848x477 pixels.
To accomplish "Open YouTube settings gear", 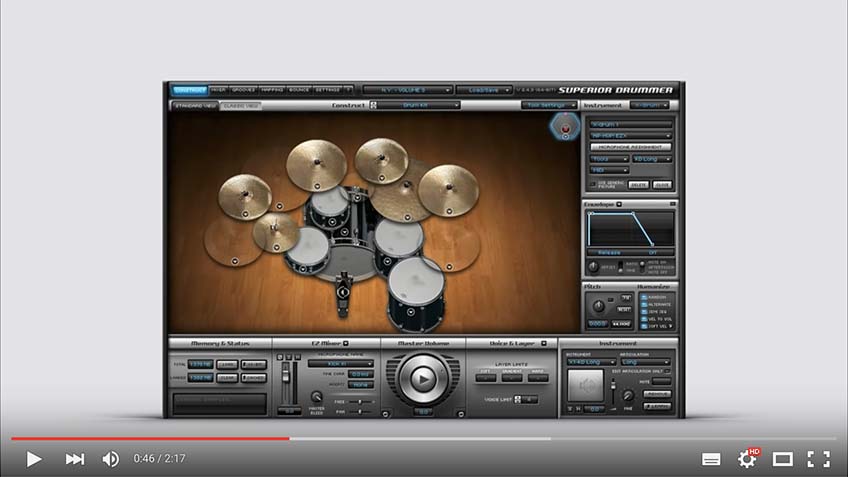I will pyautogui.click(x=747, y=459).
